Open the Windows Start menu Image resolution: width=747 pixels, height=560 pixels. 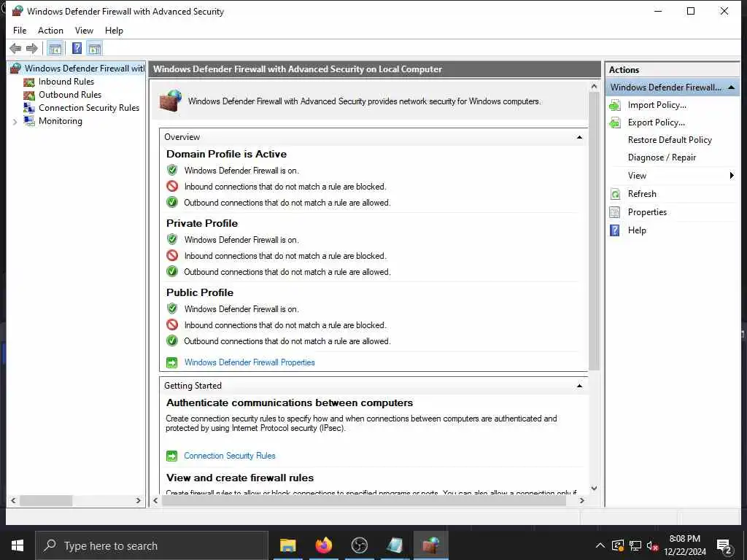click(x=18, y=545)
